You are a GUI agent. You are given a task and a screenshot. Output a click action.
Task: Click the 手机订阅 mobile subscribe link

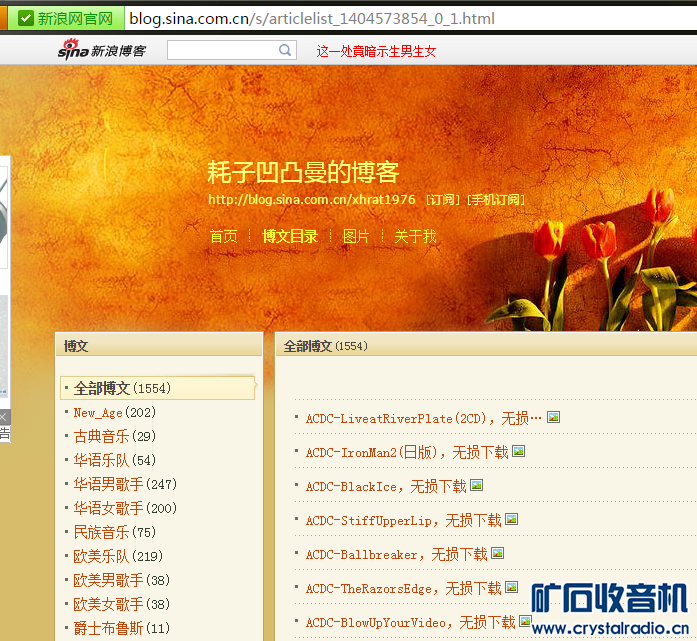tap(496, 200)
